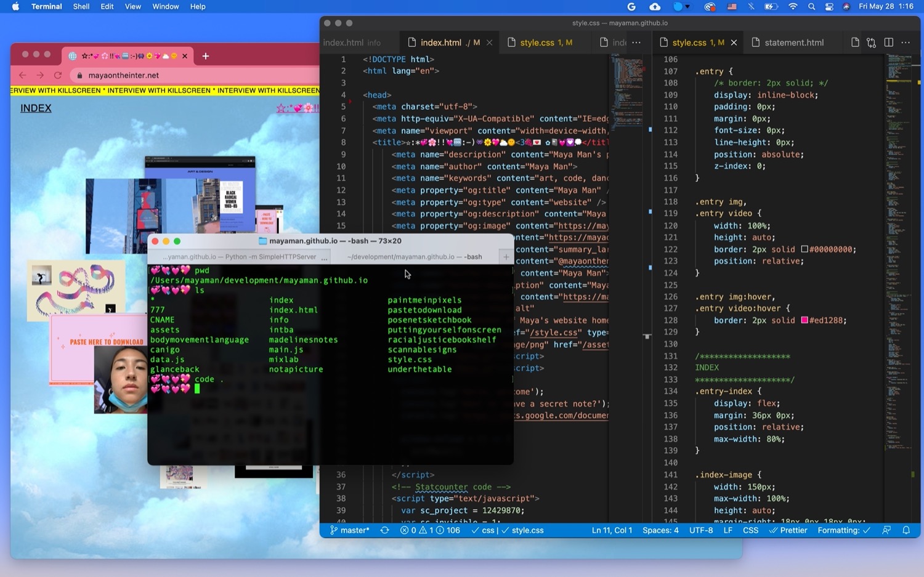
Task: Click the cloud upload icon in menu bar
Action: (655, 7)
